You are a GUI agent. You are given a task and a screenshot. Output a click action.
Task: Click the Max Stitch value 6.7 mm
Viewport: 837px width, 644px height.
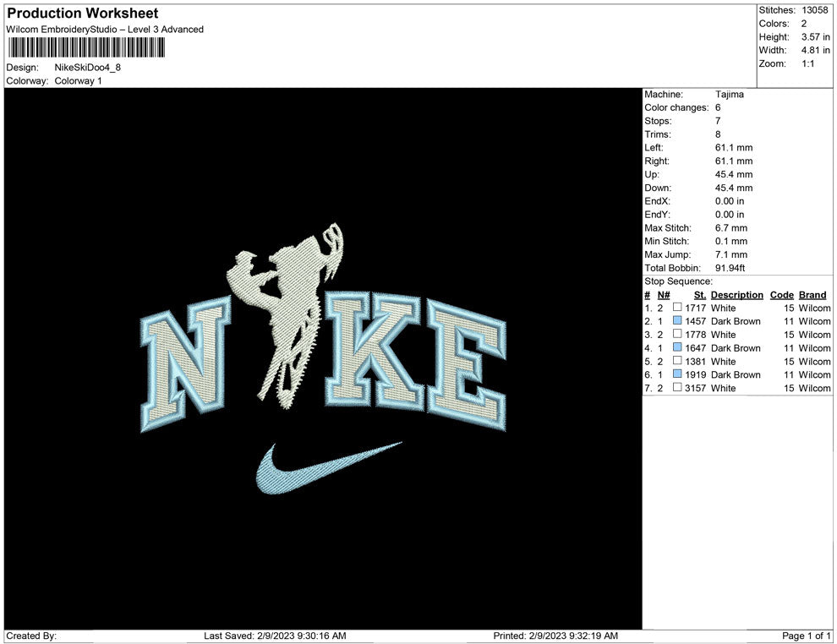(x=731, y=227)
